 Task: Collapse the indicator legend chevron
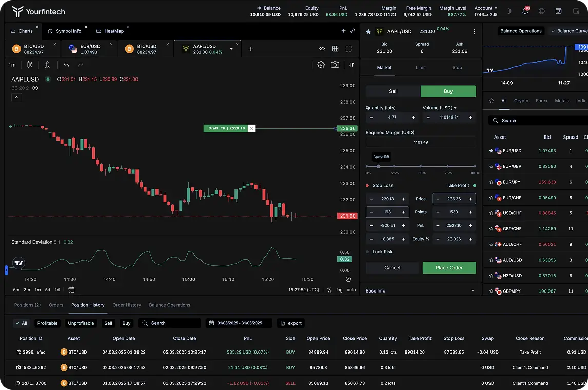point(16,97)
